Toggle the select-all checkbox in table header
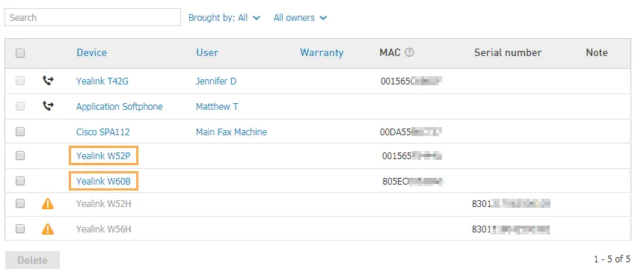The image size is (644, 278). coord(20,53)
